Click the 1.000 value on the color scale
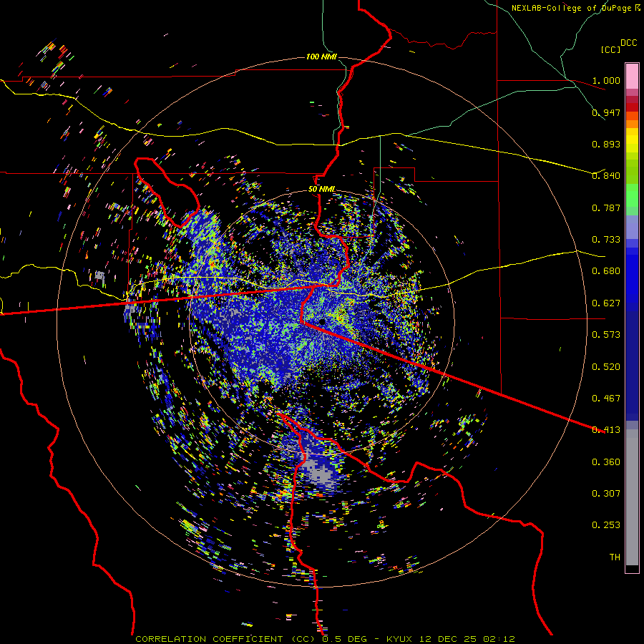 pos(606,80)
